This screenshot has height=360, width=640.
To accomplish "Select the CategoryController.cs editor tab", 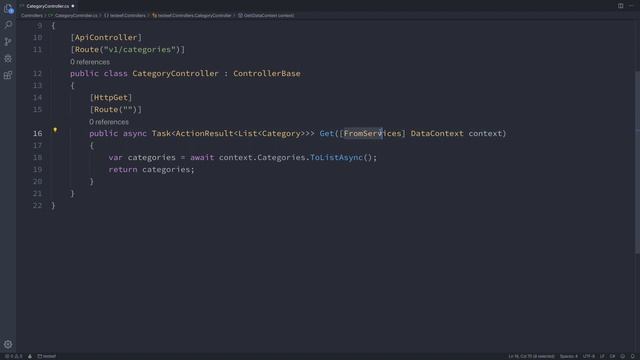I will [x=47, y=6].
